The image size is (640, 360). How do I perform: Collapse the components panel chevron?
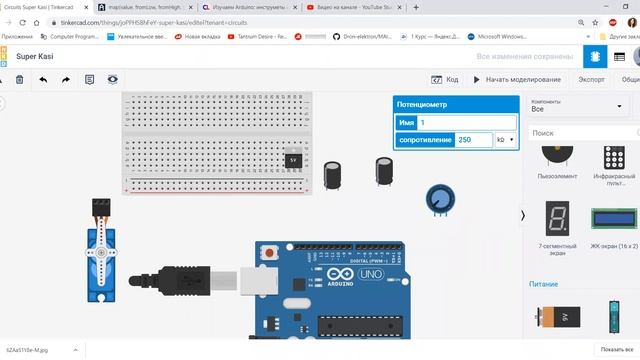point(523,215)
